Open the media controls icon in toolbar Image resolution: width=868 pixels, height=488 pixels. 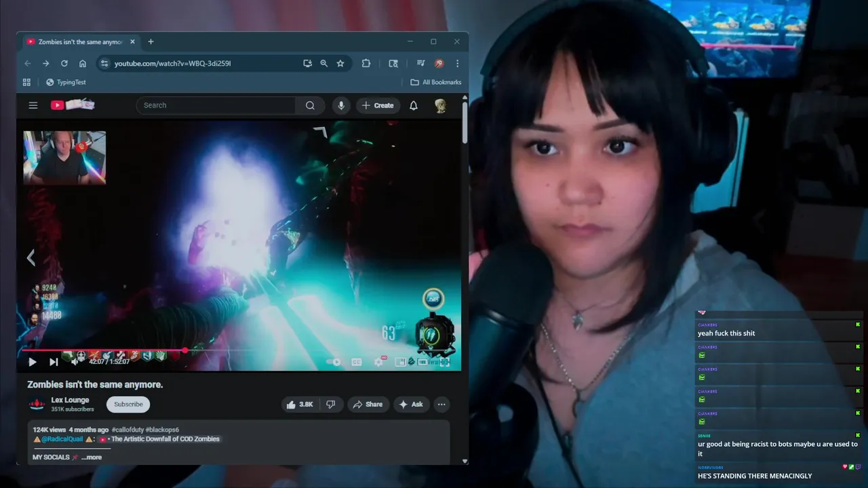tap(420, 63)
